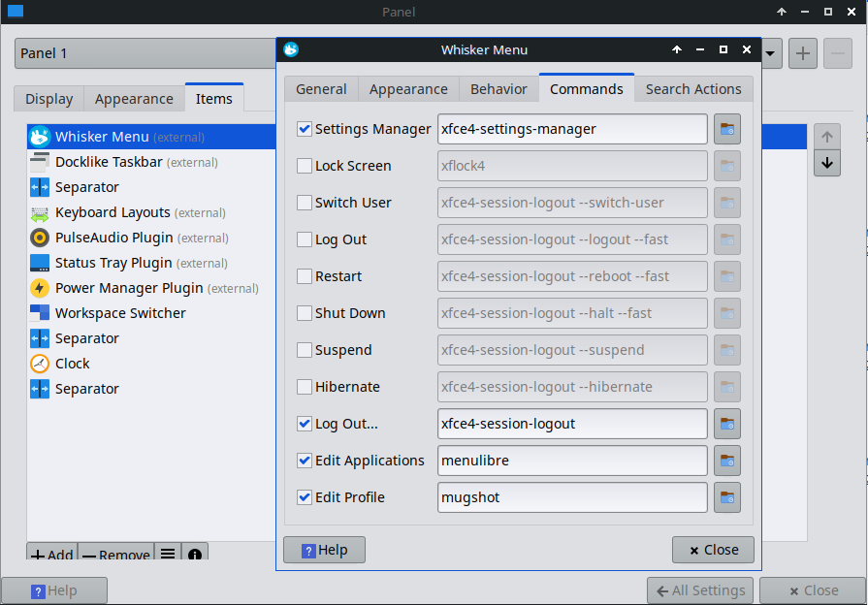Viewport: 868px width, 605px height.
Task: Edit the Settings Manager command field
Action: pyautogui.click(x=572, y=129)
